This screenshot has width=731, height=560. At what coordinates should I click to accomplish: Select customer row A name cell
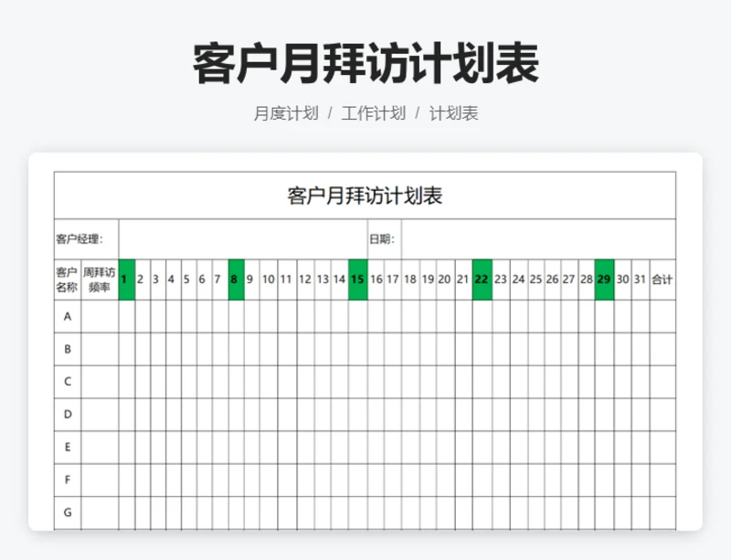pos(68,317)
